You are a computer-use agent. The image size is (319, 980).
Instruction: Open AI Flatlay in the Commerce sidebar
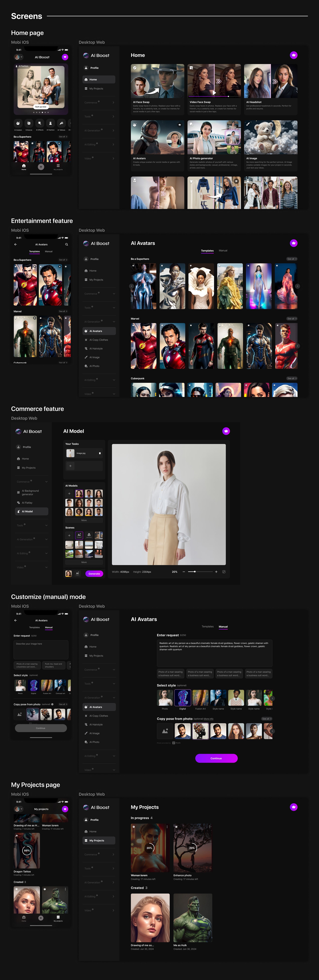pos(27,503)
